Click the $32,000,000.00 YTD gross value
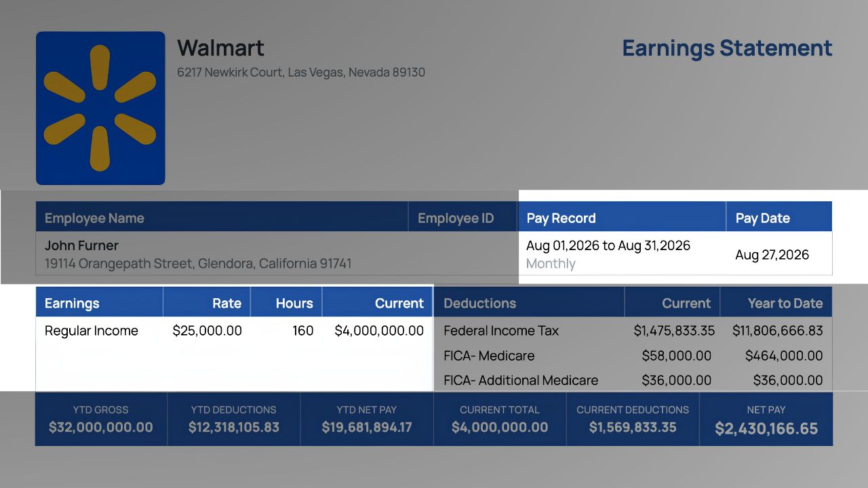This screenshot has height=488, width=868. [x=101, y=427]
